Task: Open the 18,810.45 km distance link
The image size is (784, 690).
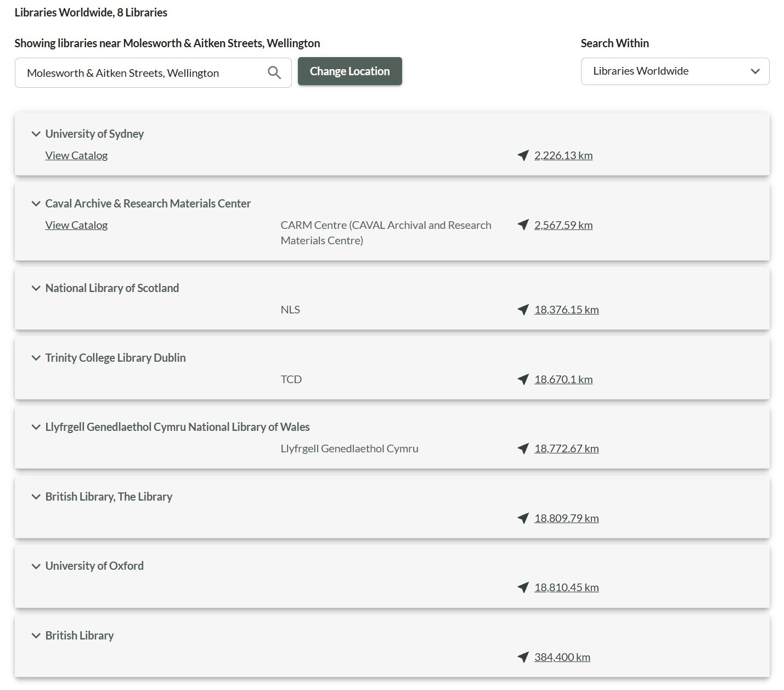Action: coord(567,587)
